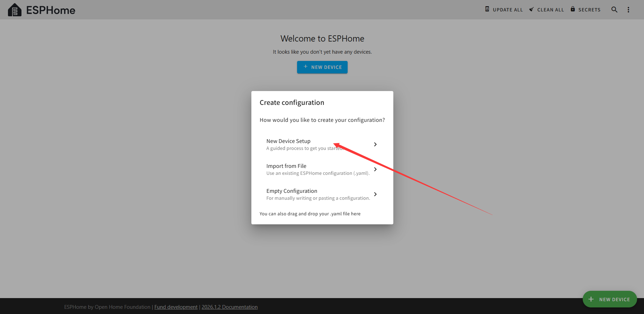Image resolution: width=644 pixels, height=314 pixels.
Task: Open the Fund development link
Action: [176, 307]
